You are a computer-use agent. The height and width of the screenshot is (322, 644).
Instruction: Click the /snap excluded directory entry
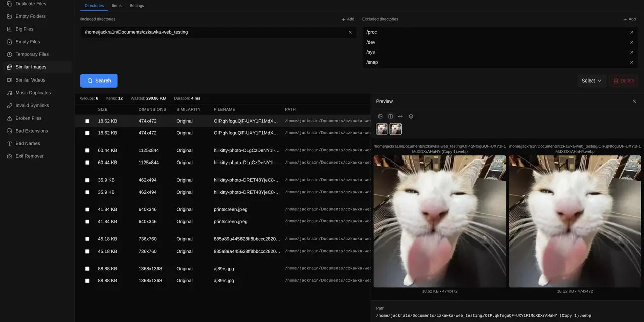[372, 62]
